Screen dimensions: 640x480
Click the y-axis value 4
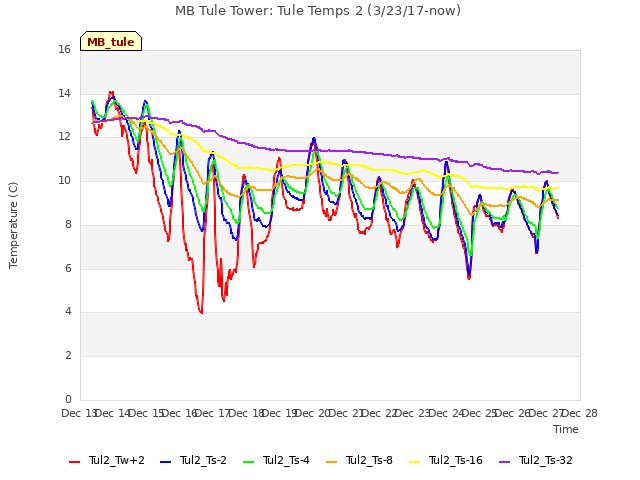pos(68,311)
